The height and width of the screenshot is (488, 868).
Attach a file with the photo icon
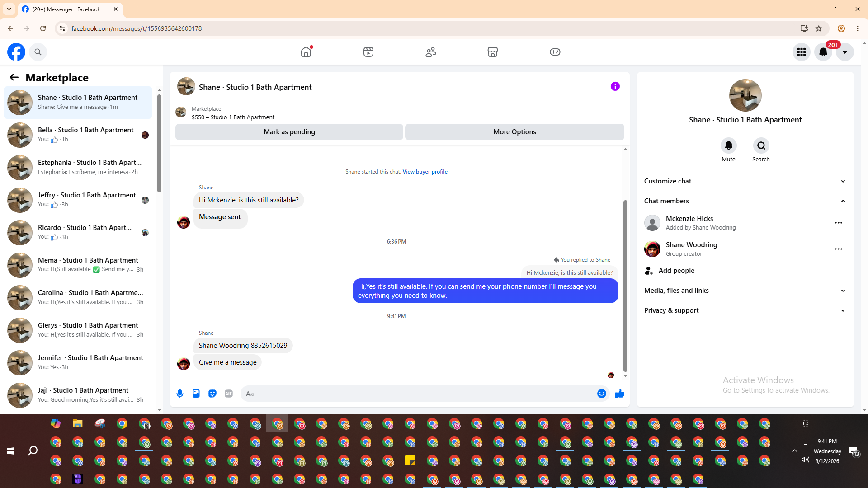pyautogui.click(x=196, y=394)
